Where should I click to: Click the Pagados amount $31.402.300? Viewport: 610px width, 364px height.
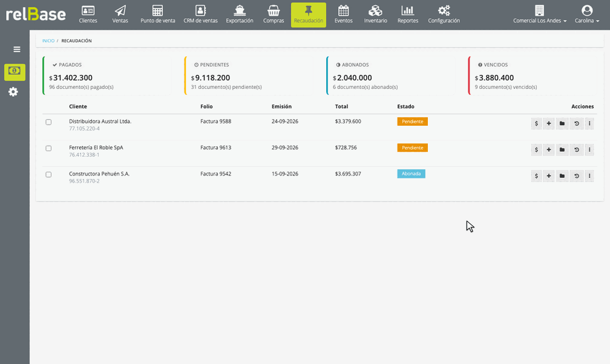(x=71, y=78)
